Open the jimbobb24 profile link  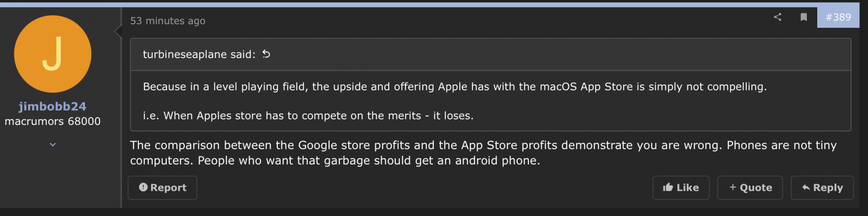[53, 106]
